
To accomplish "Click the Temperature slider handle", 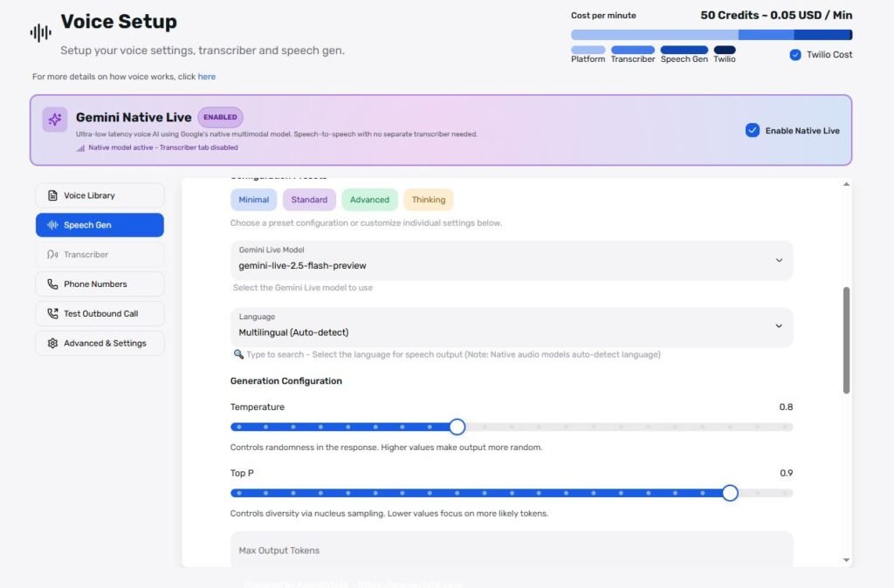I will tap(457, 427).
